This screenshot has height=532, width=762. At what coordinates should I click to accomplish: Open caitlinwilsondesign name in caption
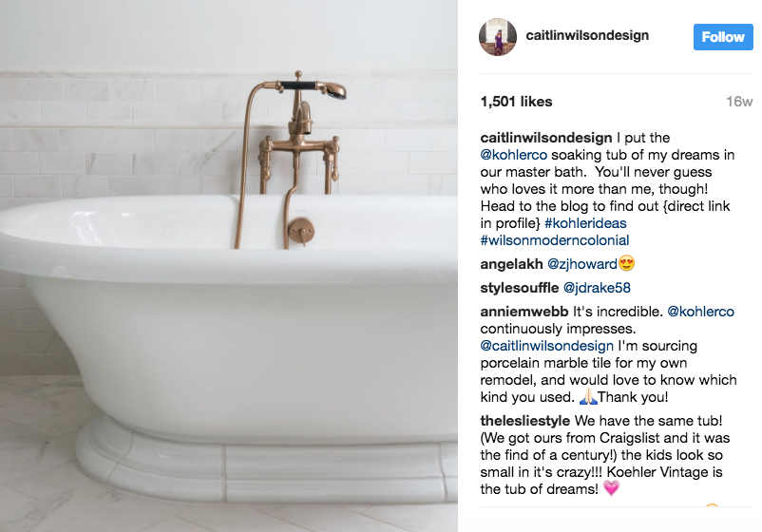pyautogui.click(x=546, y=138)
